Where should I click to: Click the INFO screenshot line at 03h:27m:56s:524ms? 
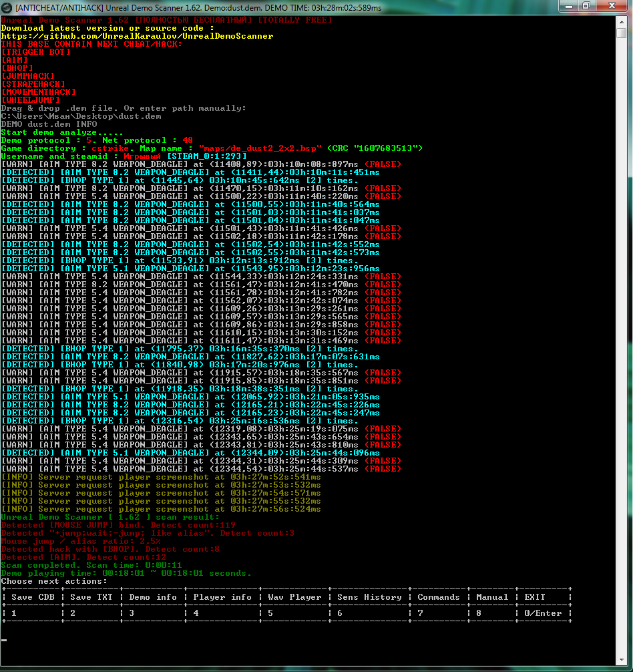[x=161, y=509]
